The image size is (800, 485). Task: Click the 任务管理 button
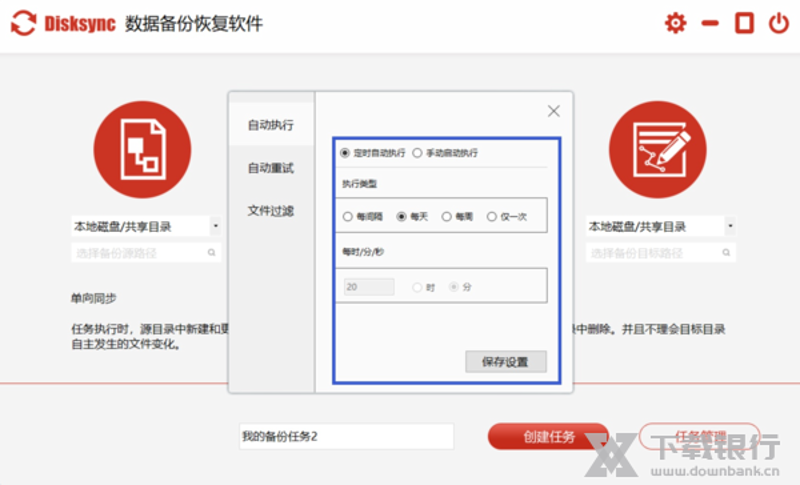699,437
